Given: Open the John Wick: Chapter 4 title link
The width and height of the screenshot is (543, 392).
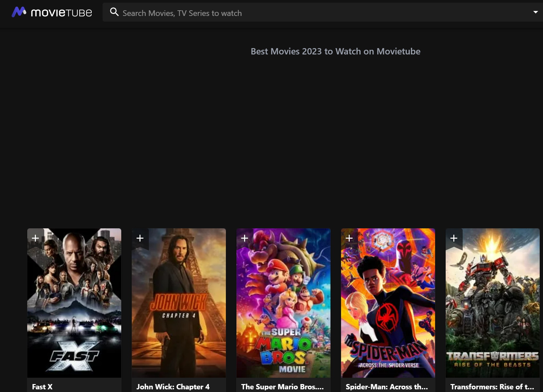Looking at the screenshot, I should tap(173, 387).
